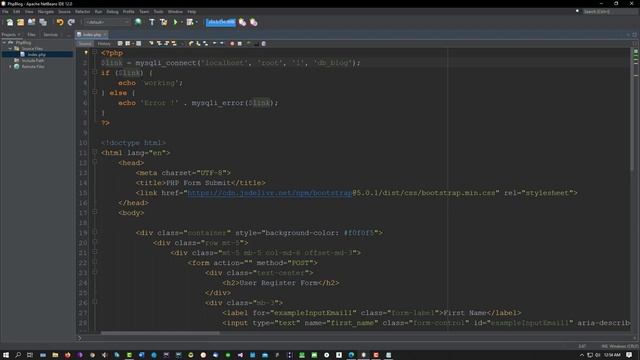The width and height of the screenshot is (640, 360).
Task: Click the Build Project hammer icon
Action: pyautogui.click(x=152, y=22)
